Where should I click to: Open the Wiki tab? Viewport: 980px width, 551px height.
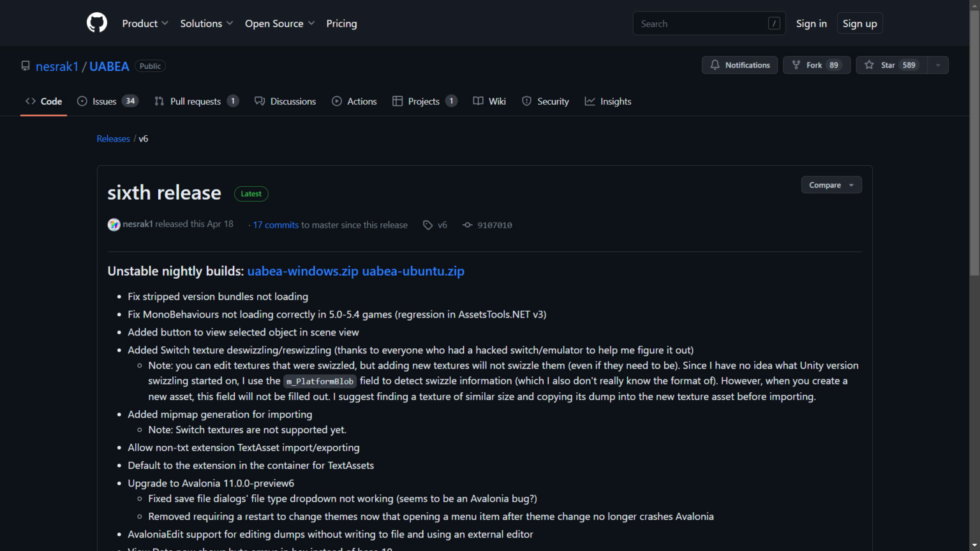coord(489,101)
